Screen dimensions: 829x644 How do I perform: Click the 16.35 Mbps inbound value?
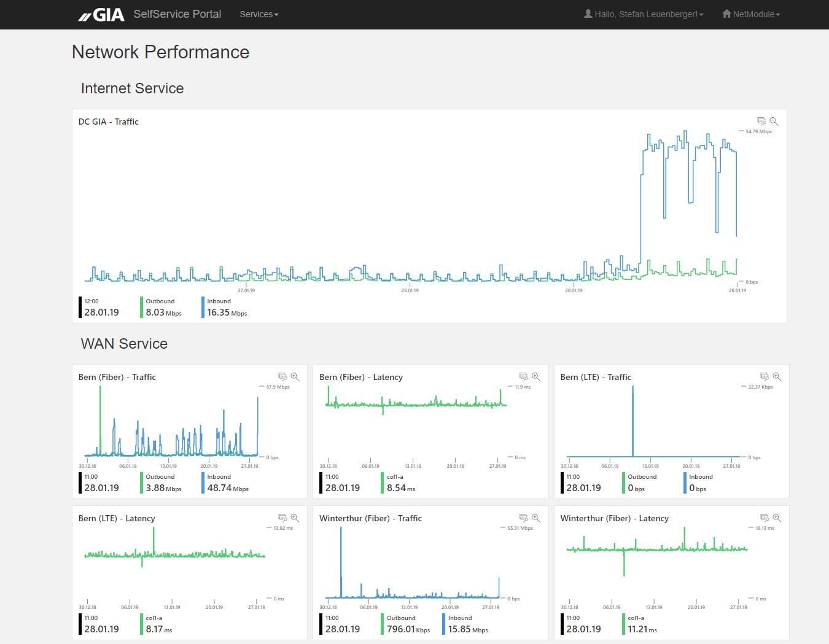click(x=227, y=312)
